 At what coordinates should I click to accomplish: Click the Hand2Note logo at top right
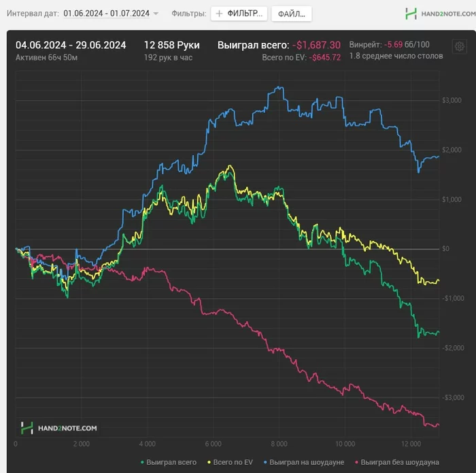tap(435, 14)
